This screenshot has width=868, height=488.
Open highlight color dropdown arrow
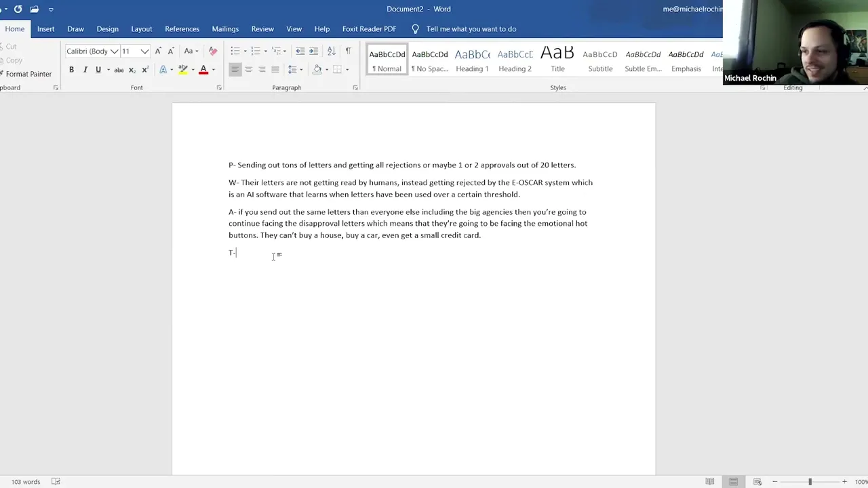click(x=192, y=69)
